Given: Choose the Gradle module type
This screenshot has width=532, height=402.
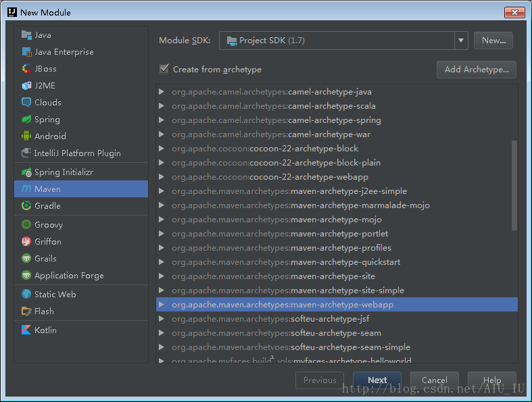Looking at the screenshot, I should 81,205.
